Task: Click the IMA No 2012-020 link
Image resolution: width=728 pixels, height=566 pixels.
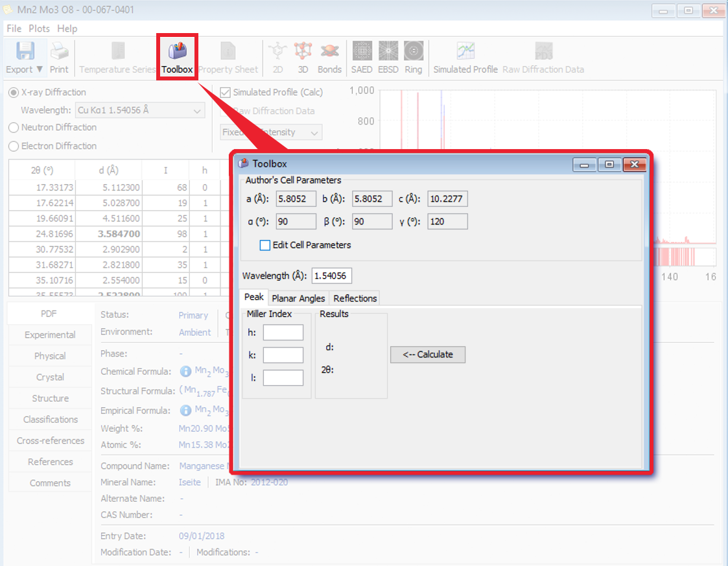Action: [x=269, y=482]
